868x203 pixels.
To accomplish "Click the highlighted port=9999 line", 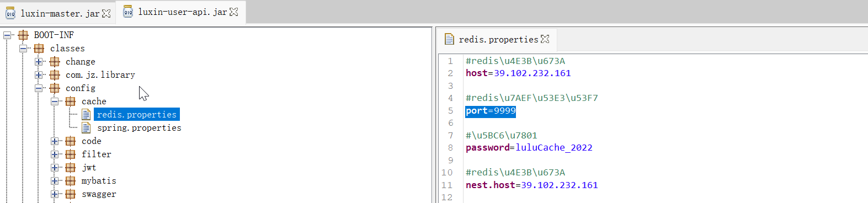I will point(491,111).
